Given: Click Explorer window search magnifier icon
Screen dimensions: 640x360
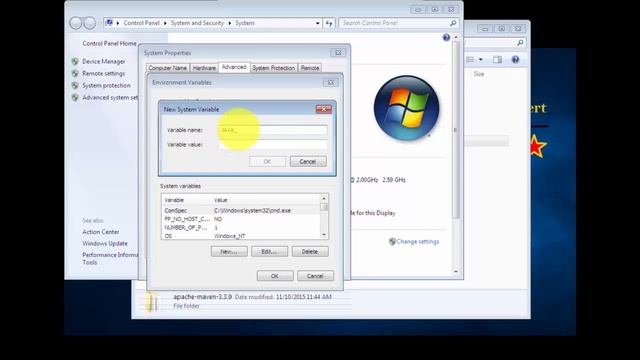Looking at the screenshot, I should (520, 42).
